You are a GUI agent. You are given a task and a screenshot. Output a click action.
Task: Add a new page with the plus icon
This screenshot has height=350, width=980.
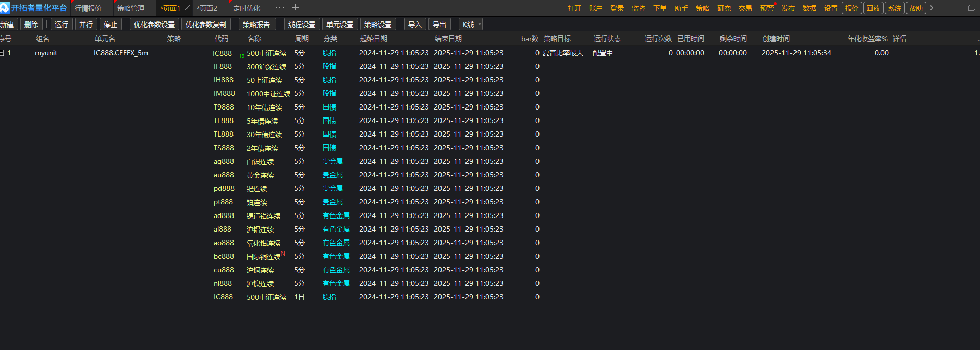click(x=296, y=8)
